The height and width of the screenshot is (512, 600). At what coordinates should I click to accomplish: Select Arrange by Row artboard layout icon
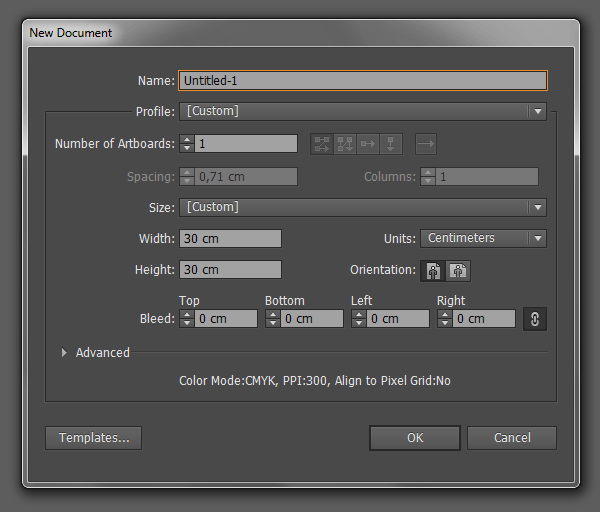pyautogui.click(x=368, y=144)
